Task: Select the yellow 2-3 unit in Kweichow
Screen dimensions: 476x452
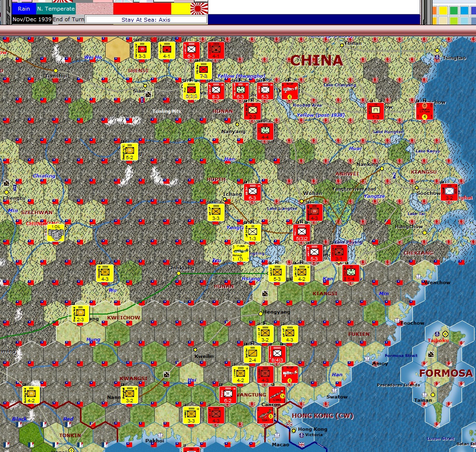Action: 80,314
